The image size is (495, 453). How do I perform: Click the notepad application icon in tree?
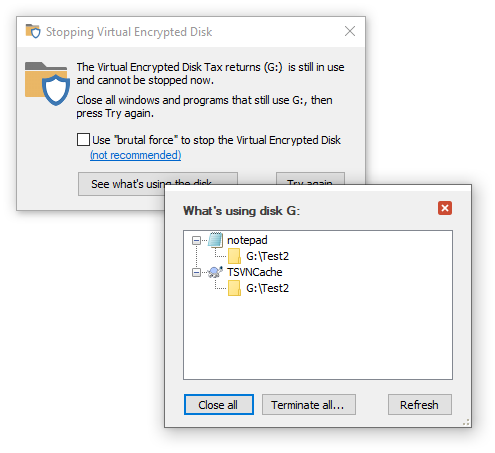(x=215, y=240)
